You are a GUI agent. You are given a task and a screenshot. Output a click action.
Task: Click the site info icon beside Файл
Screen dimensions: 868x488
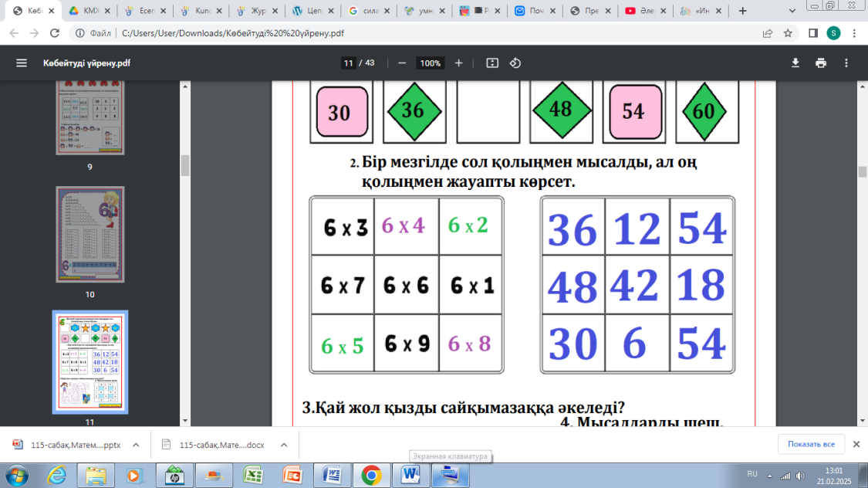[x=80, y=33]
